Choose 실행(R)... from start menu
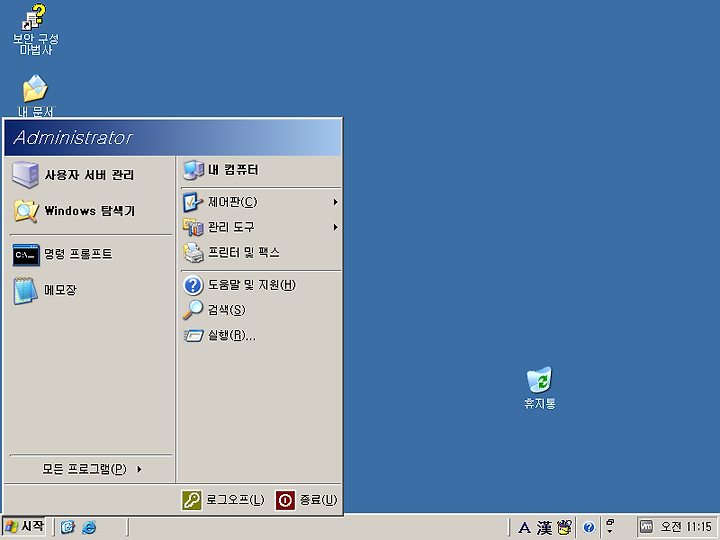The image size is (720, 540). (232, 335)
